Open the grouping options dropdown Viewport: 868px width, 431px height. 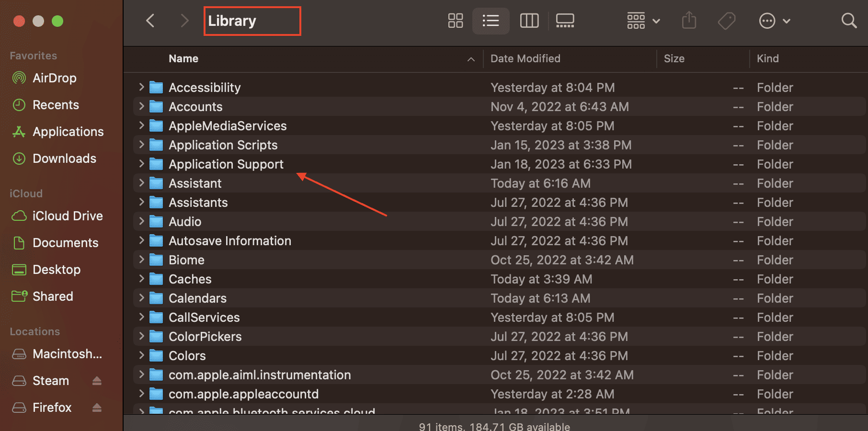pyautogui.click(x=643, y=21)
